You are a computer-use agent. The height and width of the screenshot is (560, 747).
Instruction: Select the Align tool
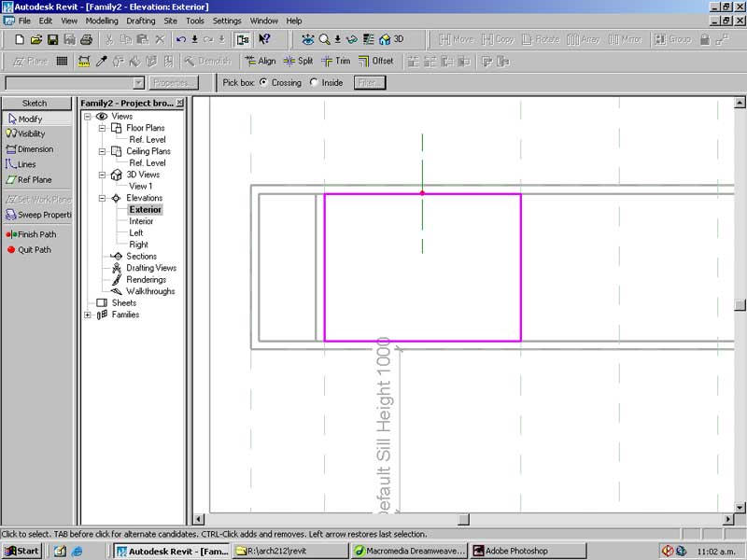[261, 61]
